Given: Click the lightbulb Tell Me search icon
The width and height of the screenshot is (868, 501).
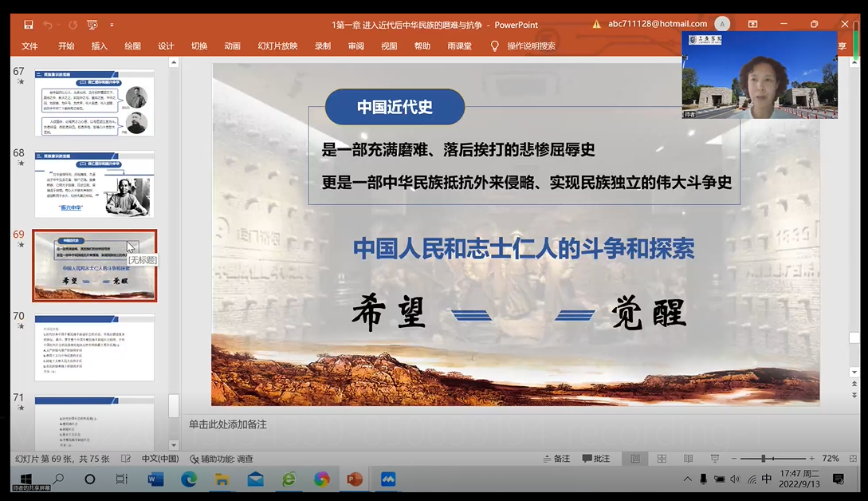Looking at the screenshot, I should pyautogui.click(x=495, y=46).
